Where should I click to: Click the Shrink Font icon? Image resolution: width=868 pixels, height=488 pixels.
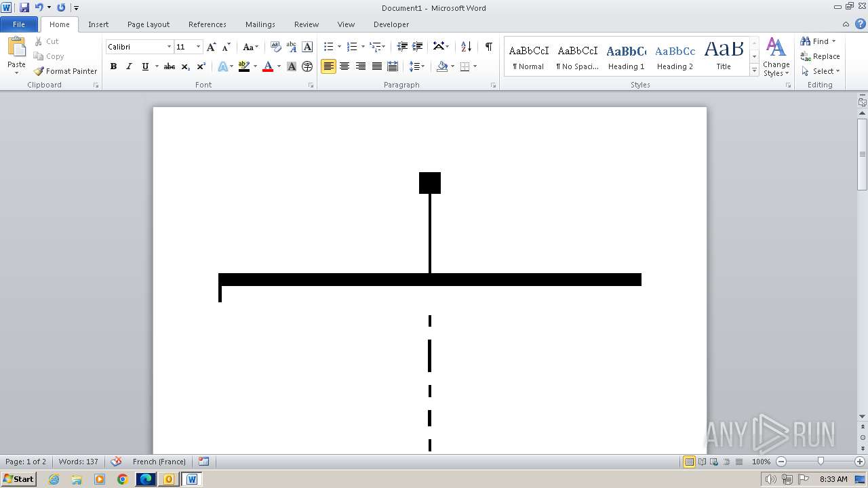pos(226,47)
